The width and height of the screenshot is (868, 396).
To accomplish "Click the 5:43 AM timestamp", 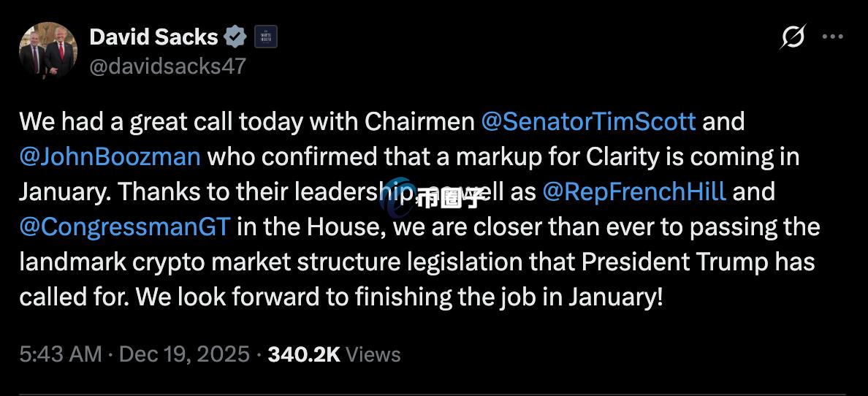I will click(x=60, y=354).
